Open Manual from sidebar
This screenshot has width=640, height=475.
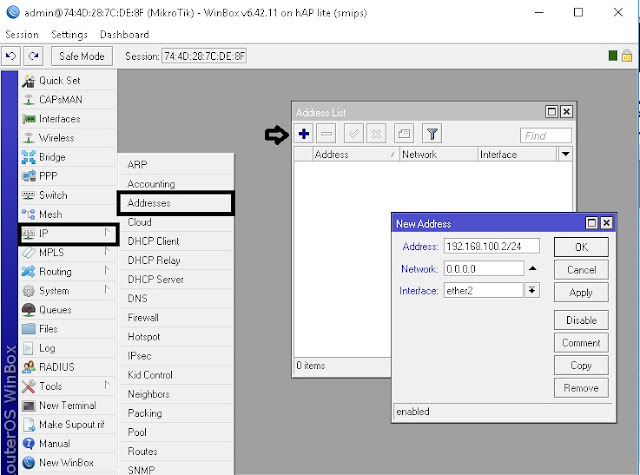[68, 444]
